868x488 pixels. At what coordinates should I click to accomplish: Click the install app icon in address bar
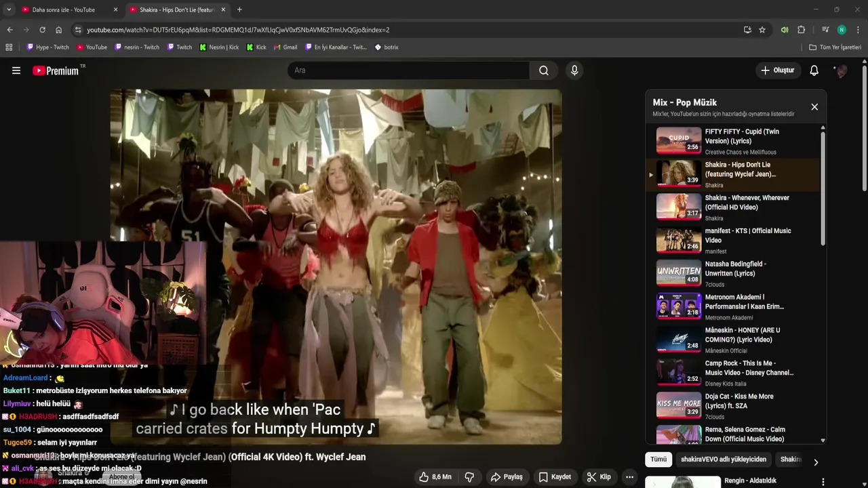(747, 30)
